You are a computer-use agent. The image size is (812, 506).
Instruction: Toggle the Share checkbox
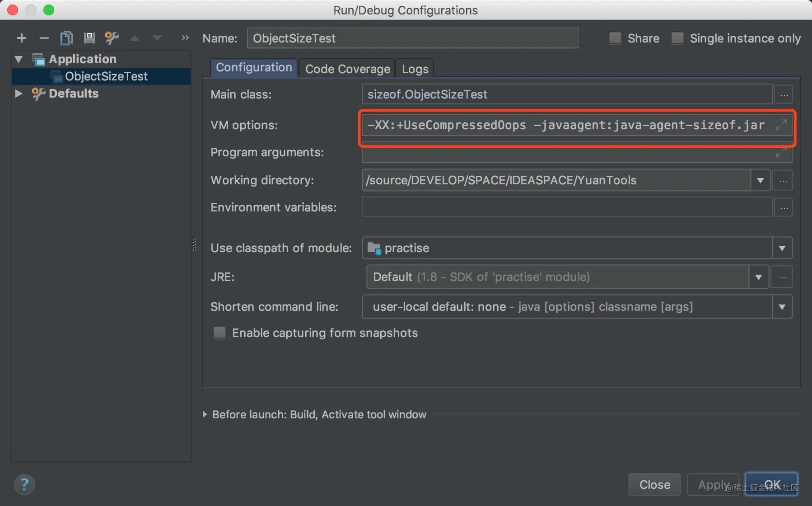(x=615, y=38)
